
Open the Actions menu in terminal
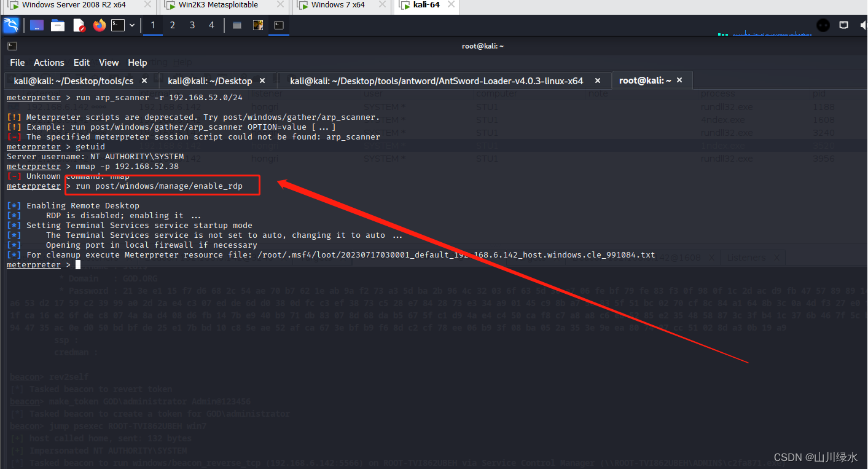(x=49, y=63)
